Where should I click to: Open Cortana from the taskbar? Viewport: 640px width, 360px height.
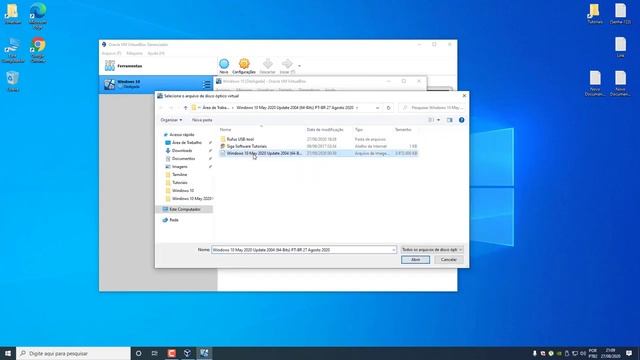138,353
